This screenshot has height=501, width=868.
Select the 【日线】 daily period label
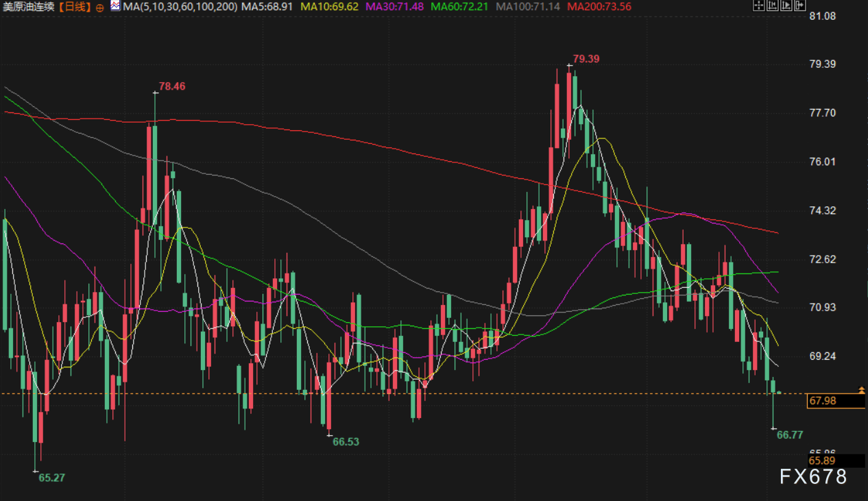[74, 7]
